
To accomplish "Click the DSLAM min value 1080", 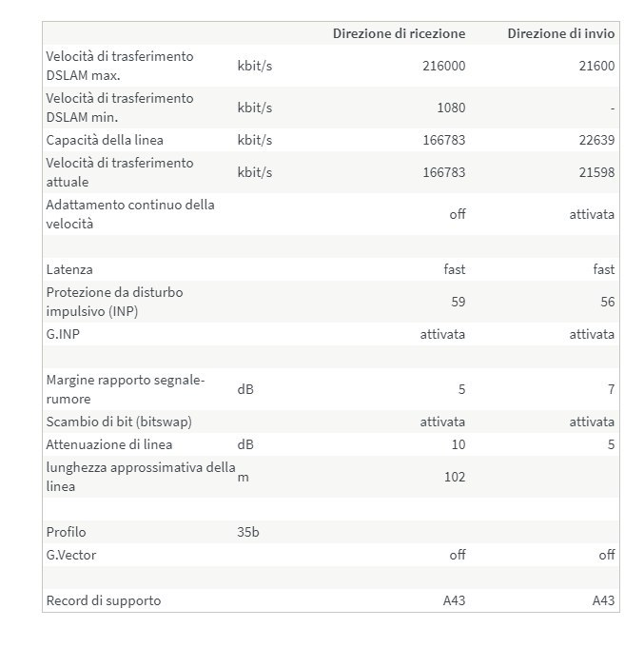I will point(451,108).
